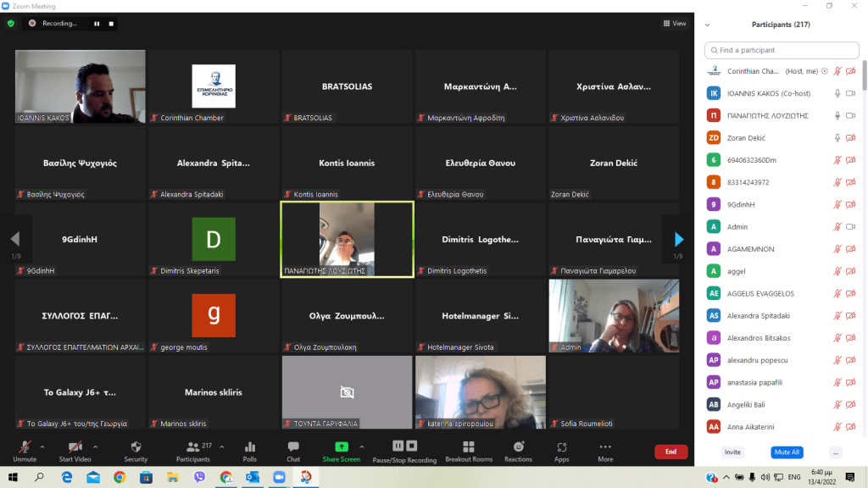
Task: Expand video options arrow beside Start Video
Action: 95,446
